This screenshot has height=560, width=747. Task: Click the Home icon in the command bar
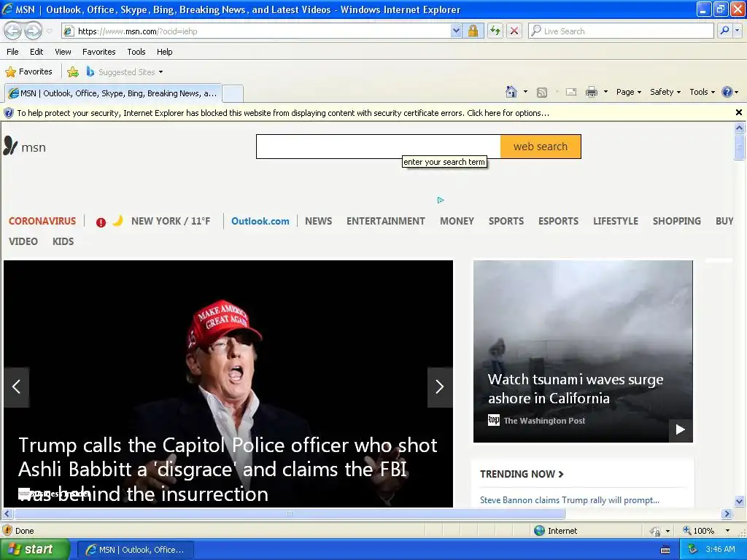[x=511, y=92]
